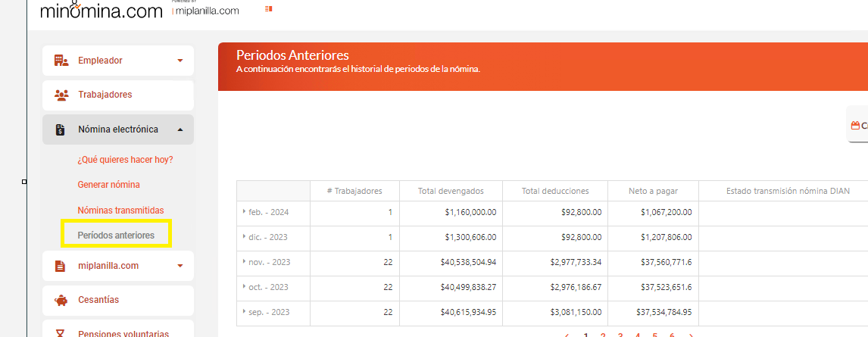868x337 pixels.
Task: Open ¿Qué quieres hacer hoy? link
Action: click(126, 160)
